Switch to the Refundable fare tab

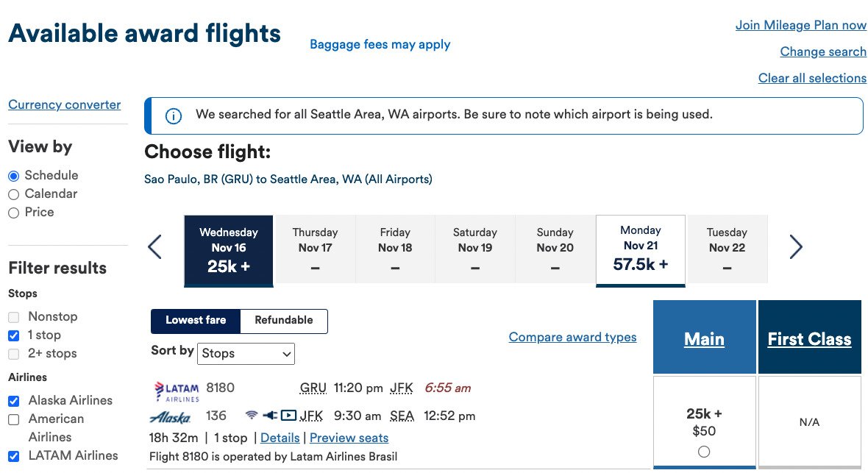(x=283, y=320)
